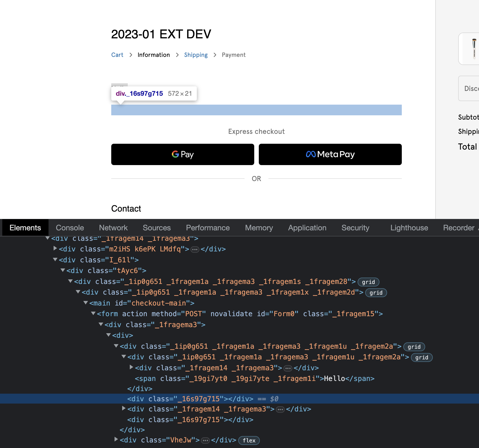Toggle grid overlay badge next to _1fragem2d div
The height and width of the screenshot is (448, 479).
tap(376, 293)
